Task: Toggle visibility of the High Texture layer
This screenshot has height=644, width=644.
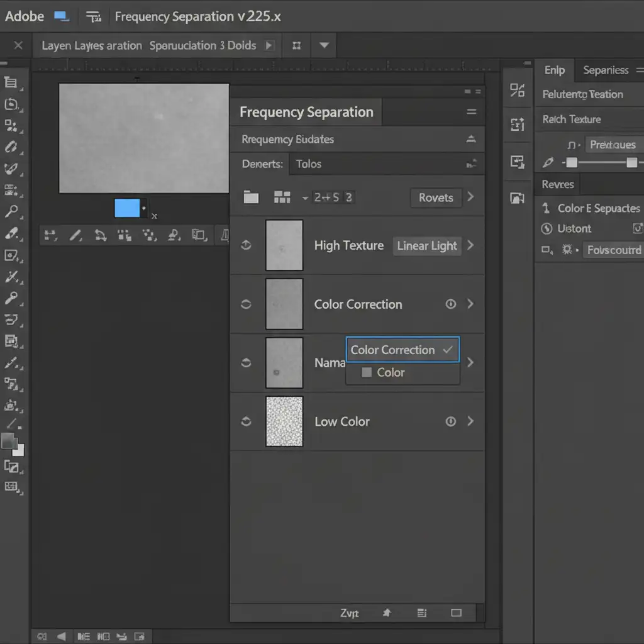Action: coord(246,245)
